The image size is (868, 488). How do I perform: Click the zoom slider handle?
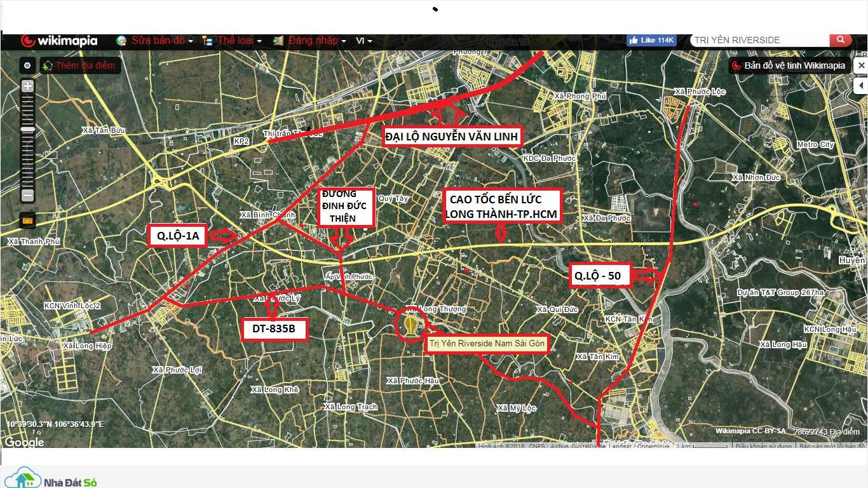pyautogui.click(x=27, y=129)
